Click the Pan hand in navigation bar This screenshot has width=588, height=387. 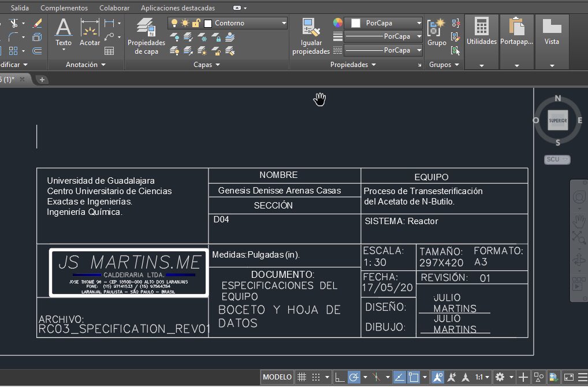point(579,221)
